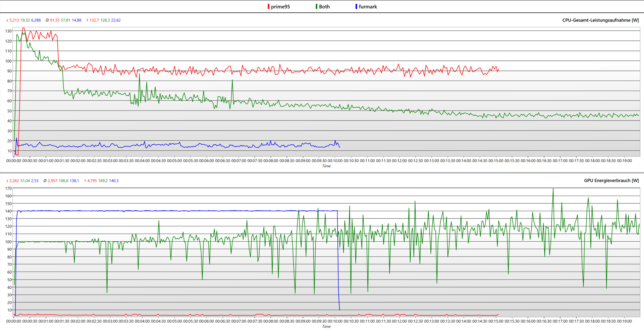Click the Time axis label under CPU chart
644x331 pixels.
(x=326, y=166)
